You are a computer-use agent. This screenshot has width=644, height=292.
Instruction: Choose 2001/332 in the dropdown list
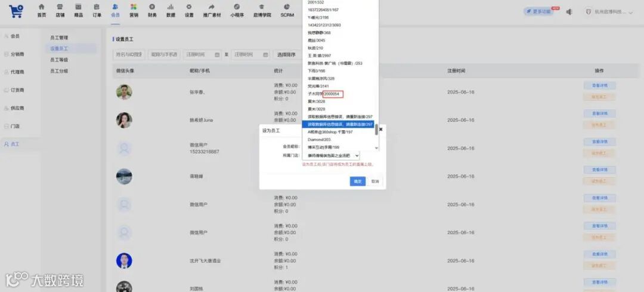click(x=315, y=2)
